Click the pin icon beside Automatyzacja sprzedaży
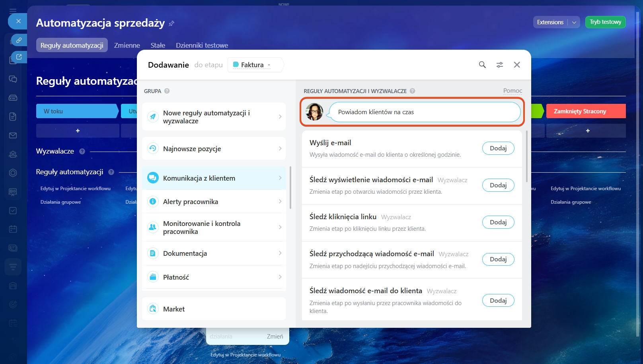643x364 pixels. (171, 23)
